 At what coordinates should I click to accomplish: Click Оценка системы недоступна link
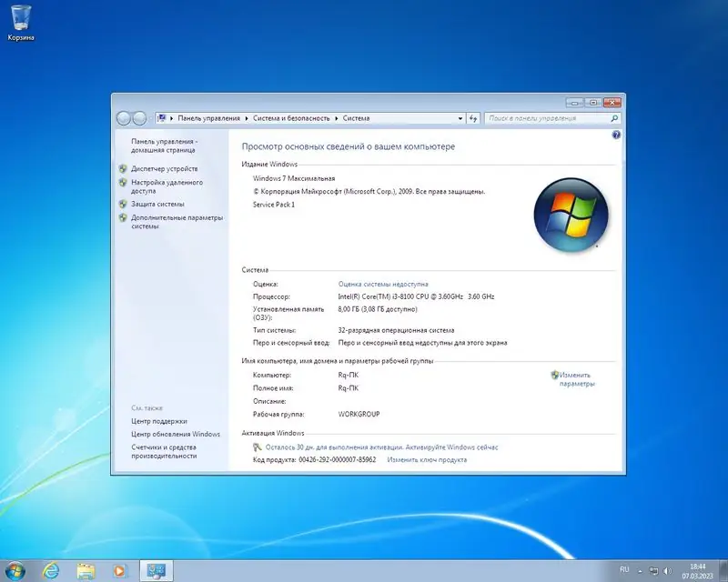(x=383, y=284)
